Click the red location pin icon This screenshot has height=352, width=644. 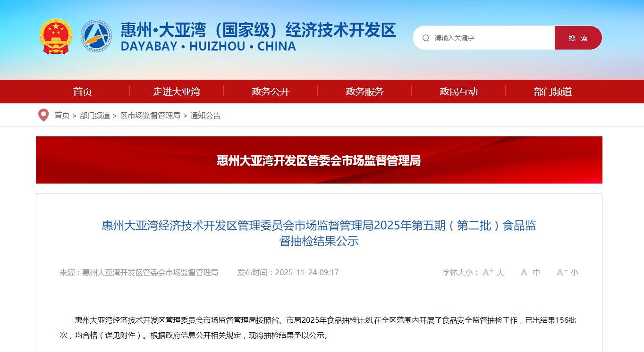click(x=43, y=115)
